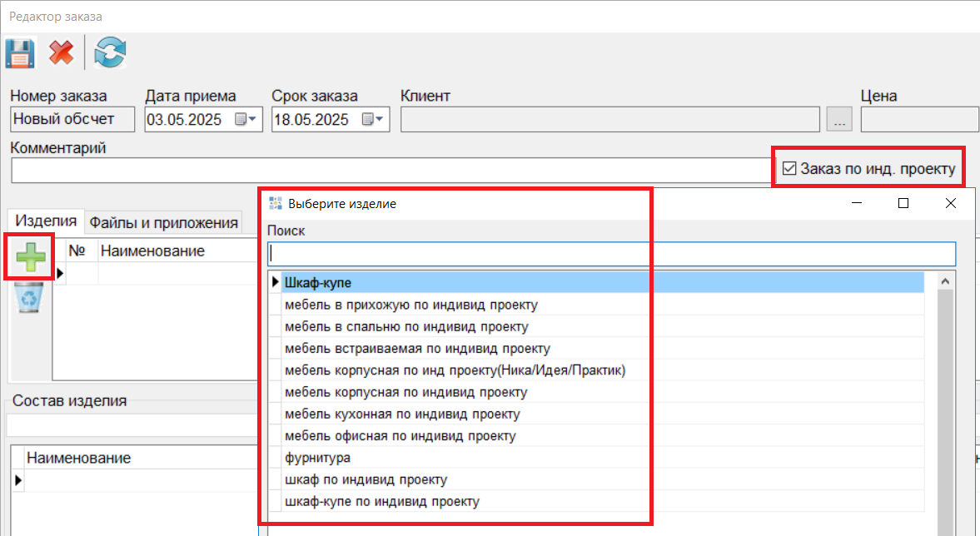Click the product list scrollbar up arrow
Screen dimensions: 980x536
pyautogui.click(x=945, y=282)
